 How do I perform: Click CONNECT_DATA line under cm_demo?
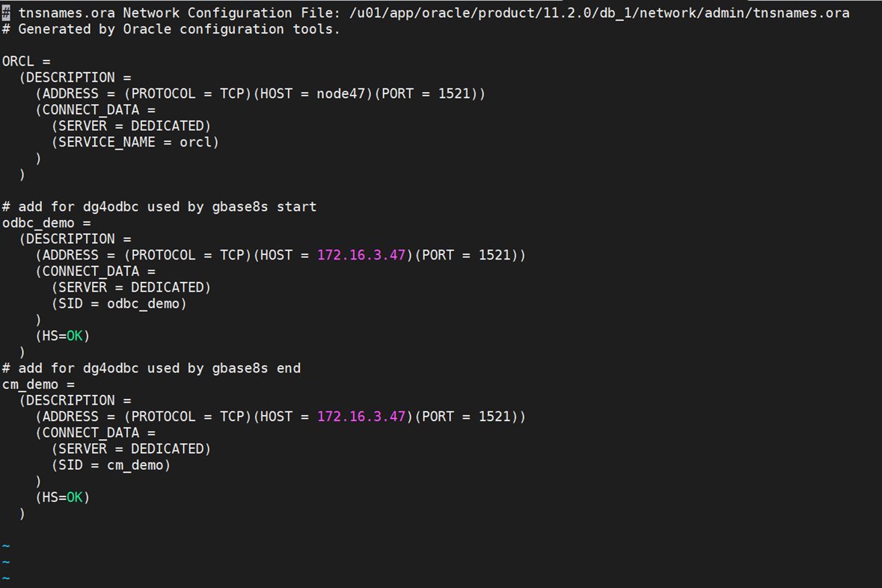(96, 432)
